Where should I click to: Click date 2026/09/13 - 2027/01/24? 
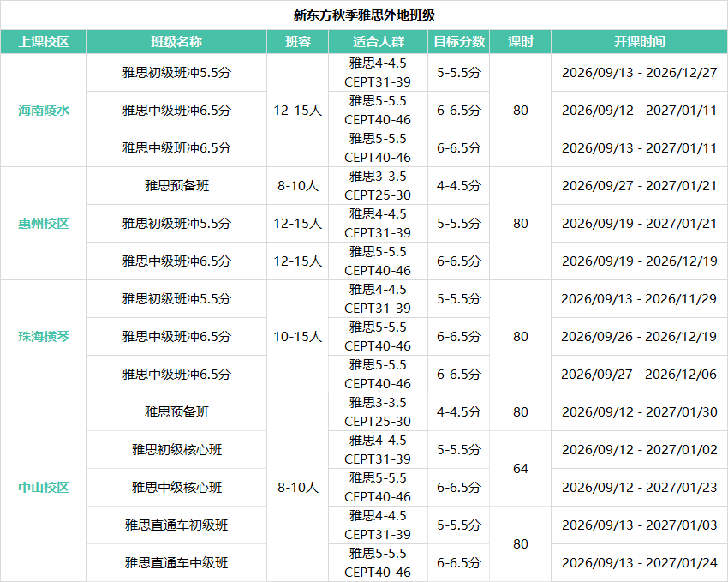639,562
